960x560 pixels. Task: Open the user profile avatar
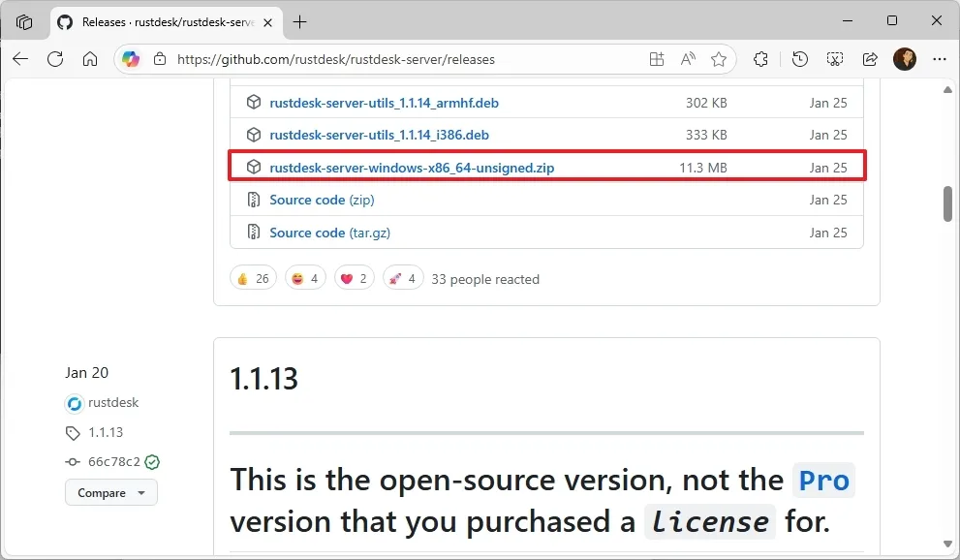click(x=904, y=59)
